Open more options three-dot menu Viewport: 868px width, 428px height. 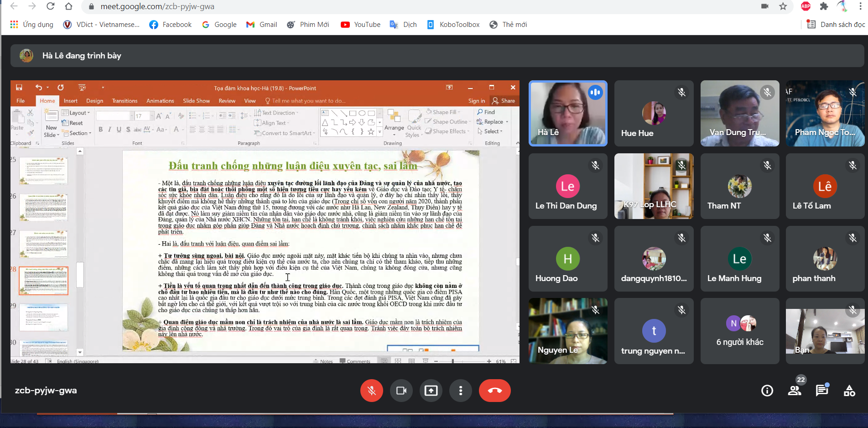[x=461, y=391]
